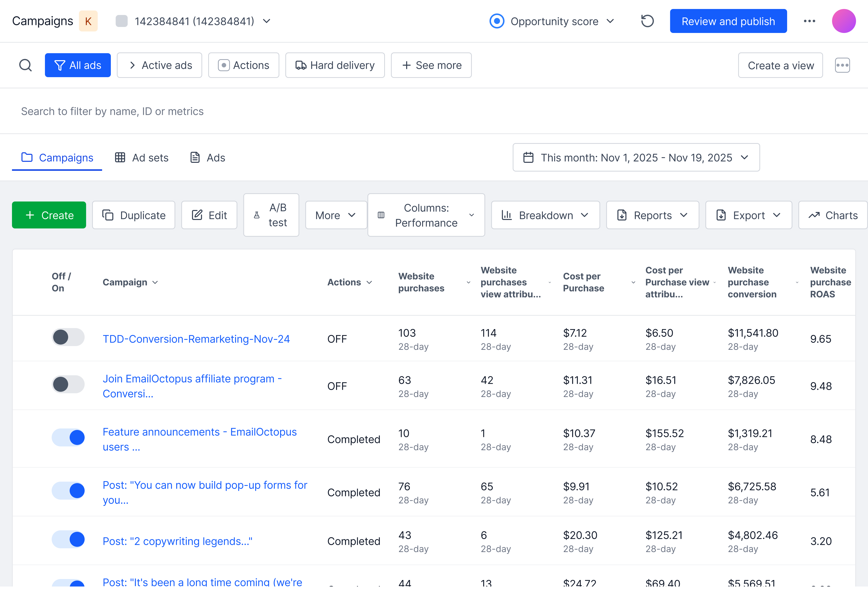Image resolution: width=868 pixels, height=591 pixels.
Task: Click the Ads document icon
Action: point(195,157)
